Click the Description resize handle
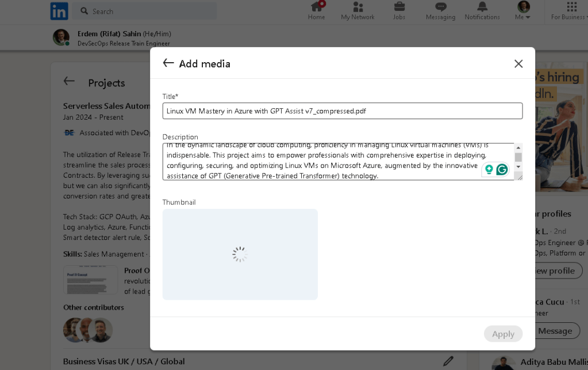Image resolution: width=588 pixels, height=370 pixels. pyautogui.click(x=520, y=177)
